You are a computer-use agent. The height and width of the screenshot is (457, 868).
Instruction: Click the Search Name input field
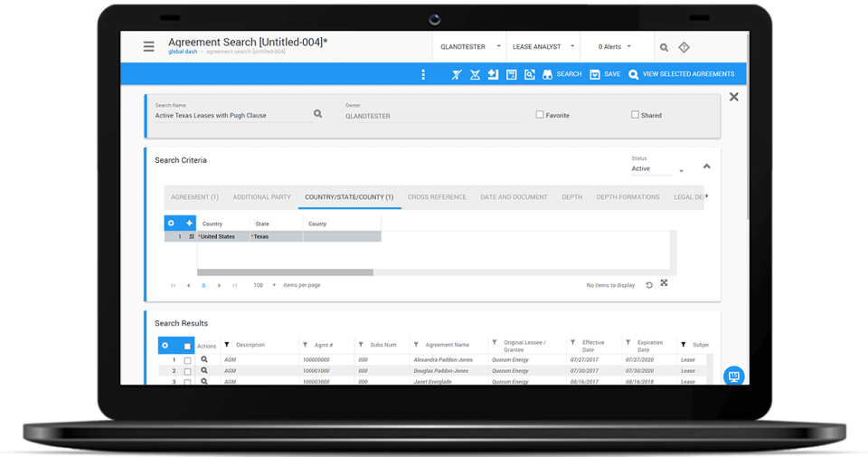click(x=232, y=115)
